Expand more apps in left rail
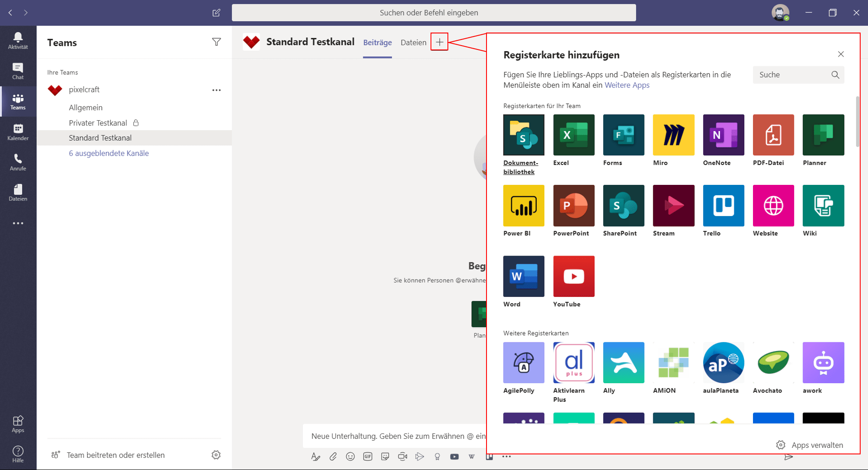 point(18,223)
